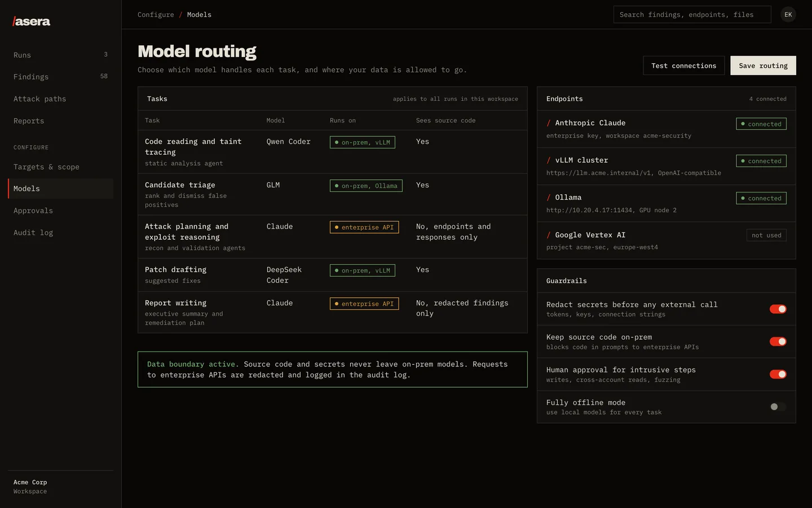Enable Fully offline mode
The image size is (812, 508).
[x=778, y=407]
